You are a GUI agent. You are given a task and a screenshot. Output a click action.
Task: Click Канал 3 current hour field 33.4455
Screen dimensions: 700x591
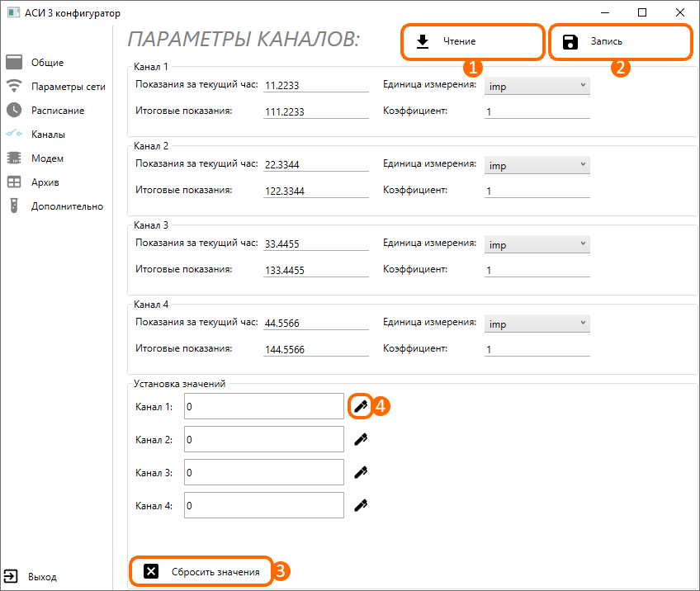click(316, 243)
